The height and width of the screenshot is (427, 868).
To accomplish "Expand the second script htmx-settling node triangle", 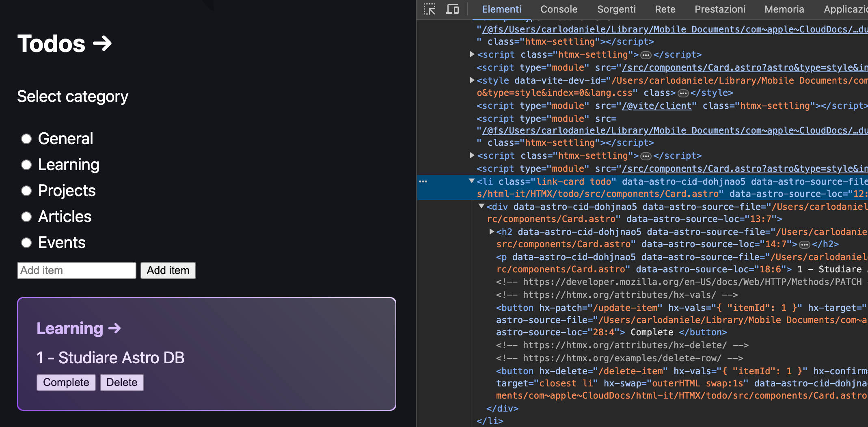I will [x=472, y=155].
